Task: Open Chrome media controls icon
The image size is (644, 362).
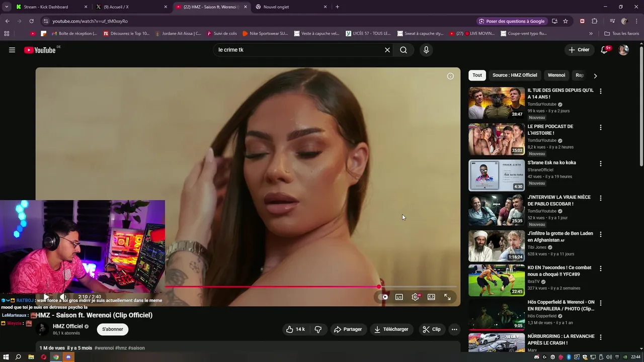Action: pyautogui.click(x=612, y=21)
